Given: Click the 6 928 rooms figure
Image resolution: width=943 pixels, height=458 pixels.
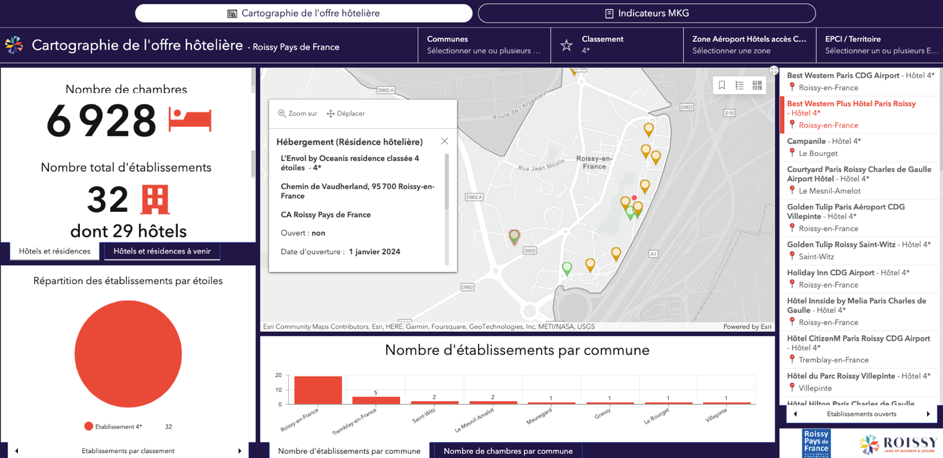Looking at the screenshot, I should click(x=101, y=121).
